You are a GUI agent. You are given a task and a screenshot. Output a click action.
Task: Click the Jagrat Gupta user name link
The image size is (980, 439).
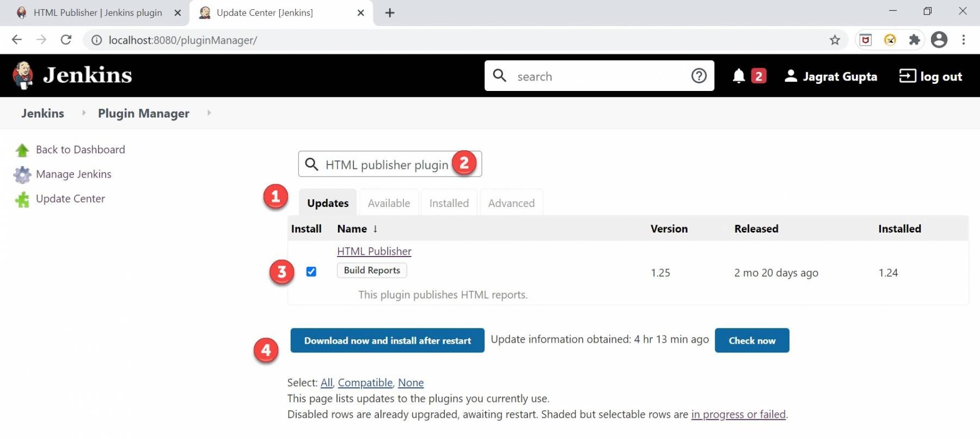pyautogui.click(x=840, y=76)
